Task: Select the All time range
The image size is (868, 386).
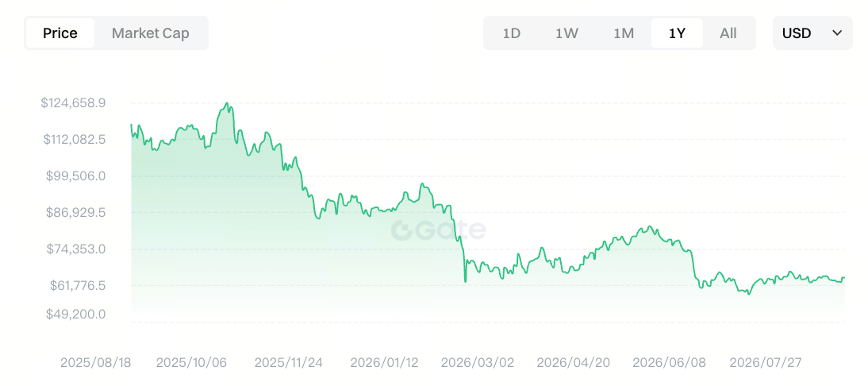Action: [x=728, y=33]
